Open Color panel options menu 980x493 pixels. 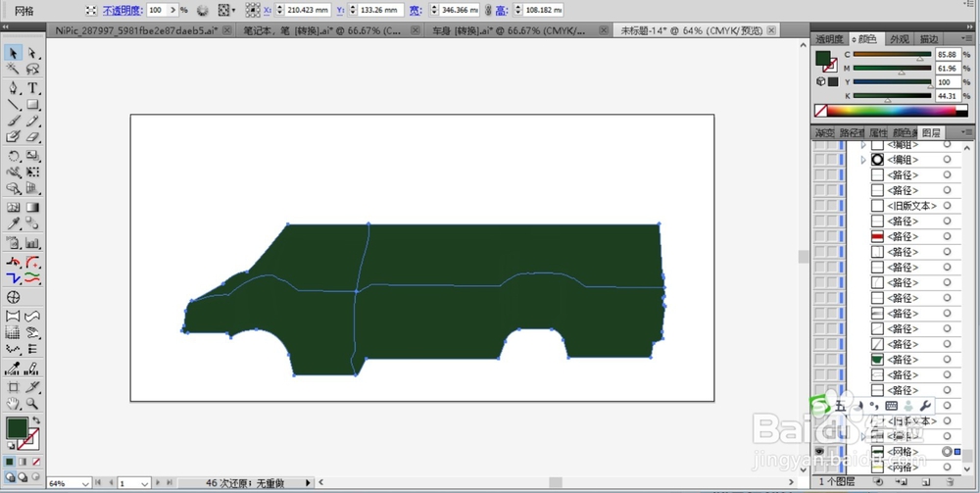click(967, 39)
